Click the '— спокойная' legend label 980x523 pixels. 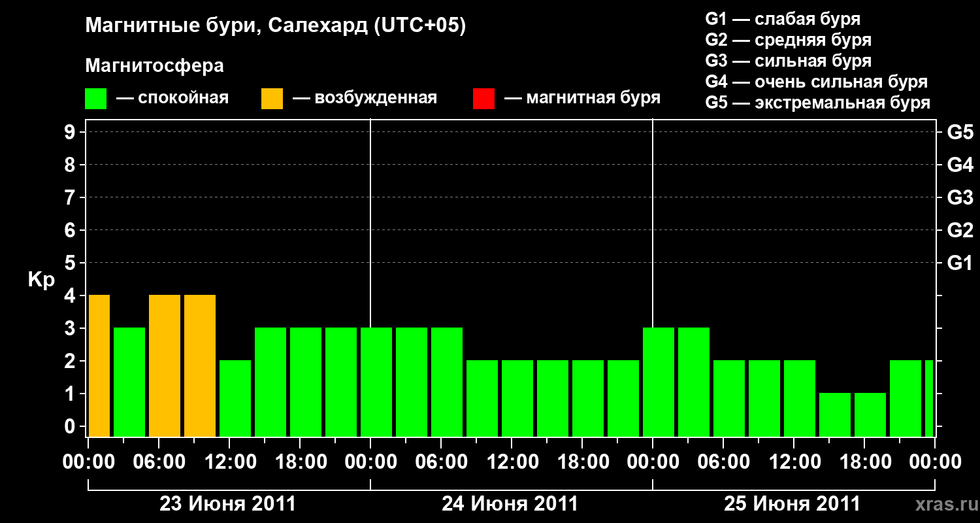coord(172,98)
